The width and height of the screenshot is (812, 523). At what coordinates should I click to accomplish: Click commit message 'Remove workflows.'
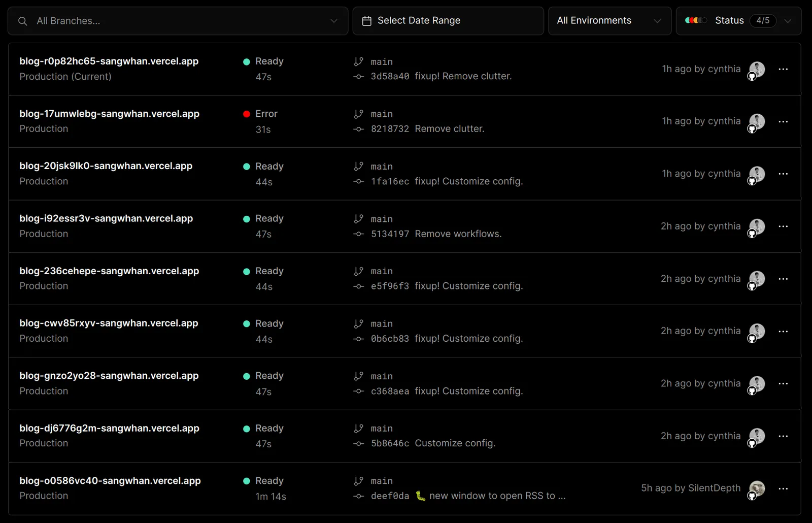click(458, 234)
